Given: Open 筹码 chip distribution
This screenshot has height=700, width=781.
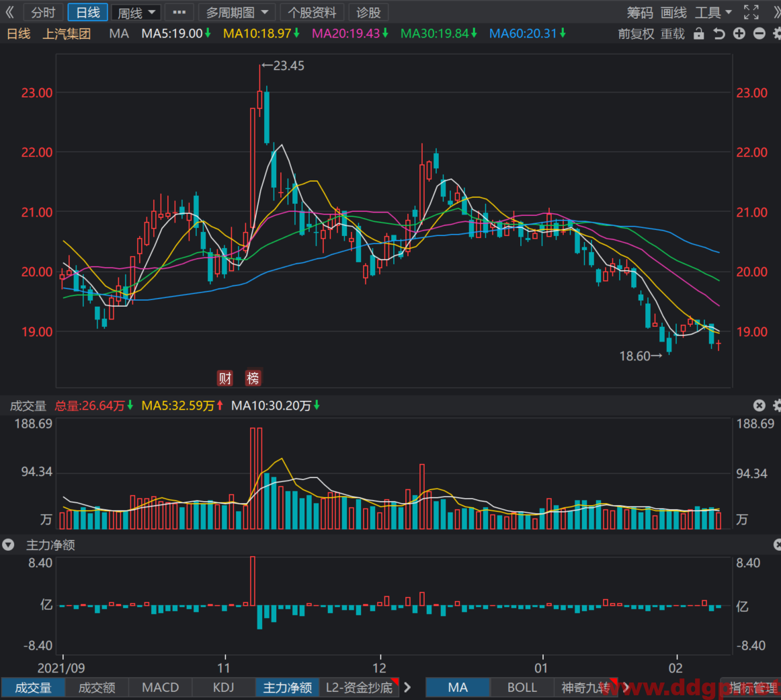Looking at the screenshot, I should (640, 13).
